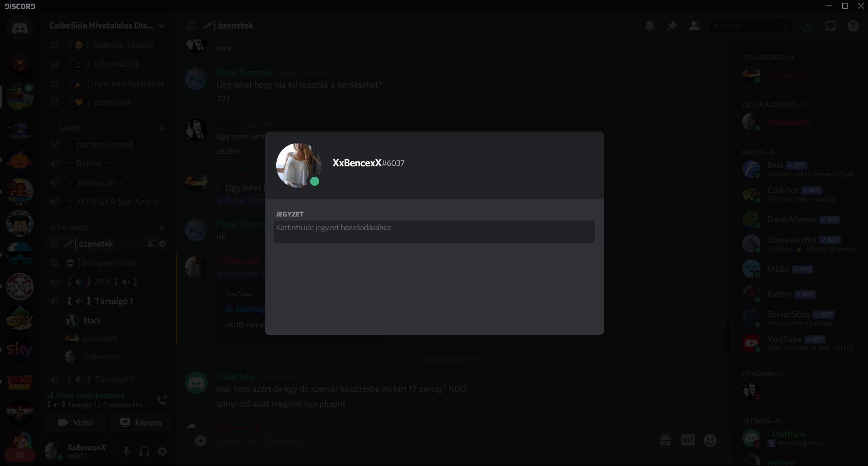Select Társalgó 1 voice channel
The image size is (868, 466).
click(x=108, y=301)
